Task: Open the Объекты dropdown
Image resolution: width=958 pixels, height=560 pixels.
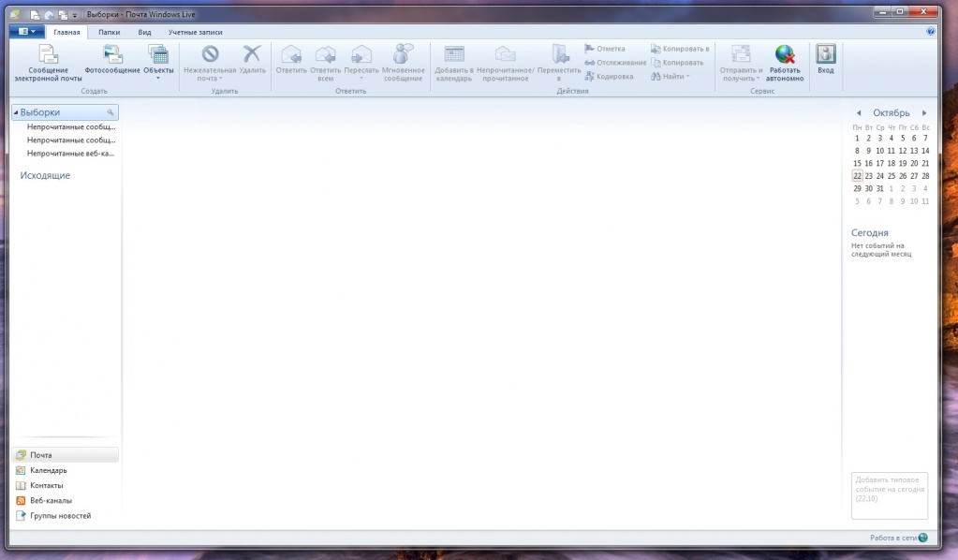Action: (158, 63)
